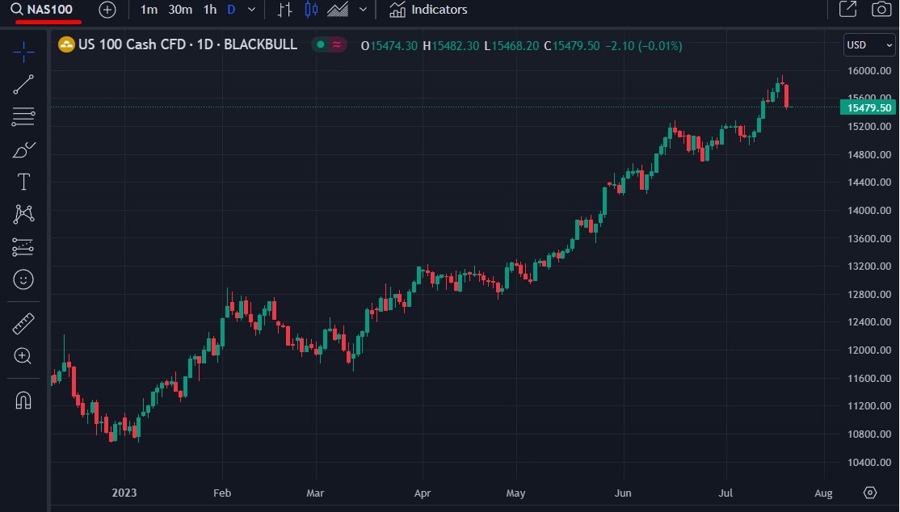Select the chart patterns tool
Screen dimensions: 900x512
[x=24, y=214]
